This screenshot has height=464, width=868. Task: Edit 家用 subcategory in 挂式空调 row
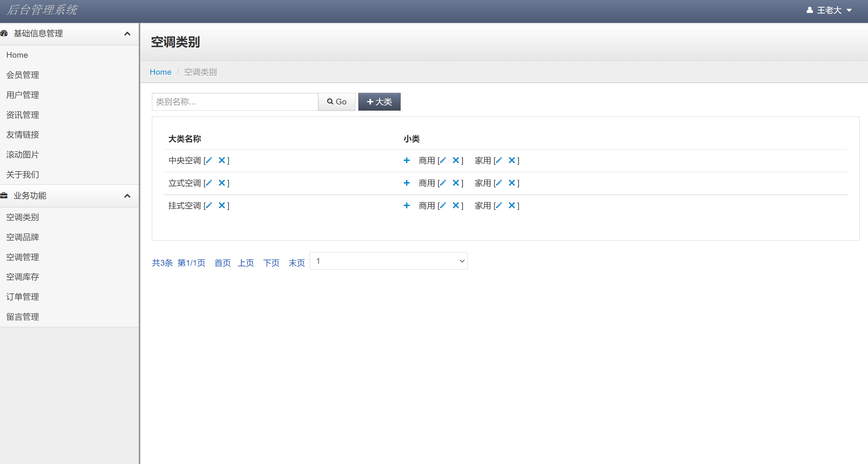tap(499, 205)
